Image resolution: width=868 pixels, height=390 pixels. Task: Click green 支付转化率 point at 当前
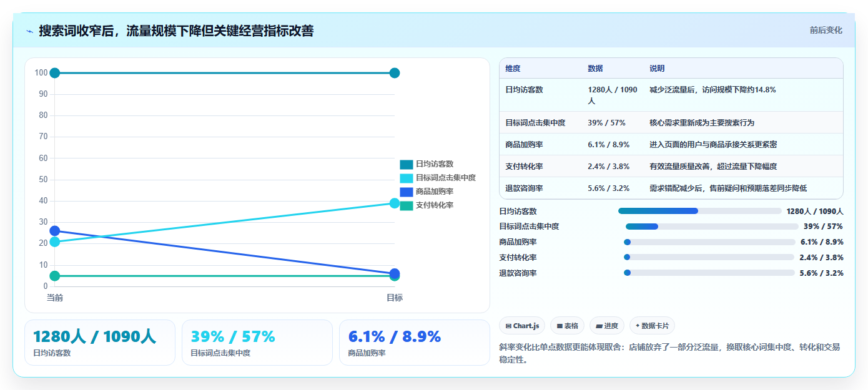[55, 276]
